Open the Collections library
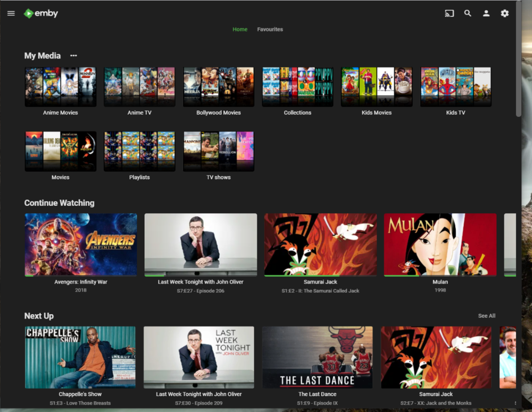Screen dimensions: 532x412 pyautogui.click(x=297, y=87)
